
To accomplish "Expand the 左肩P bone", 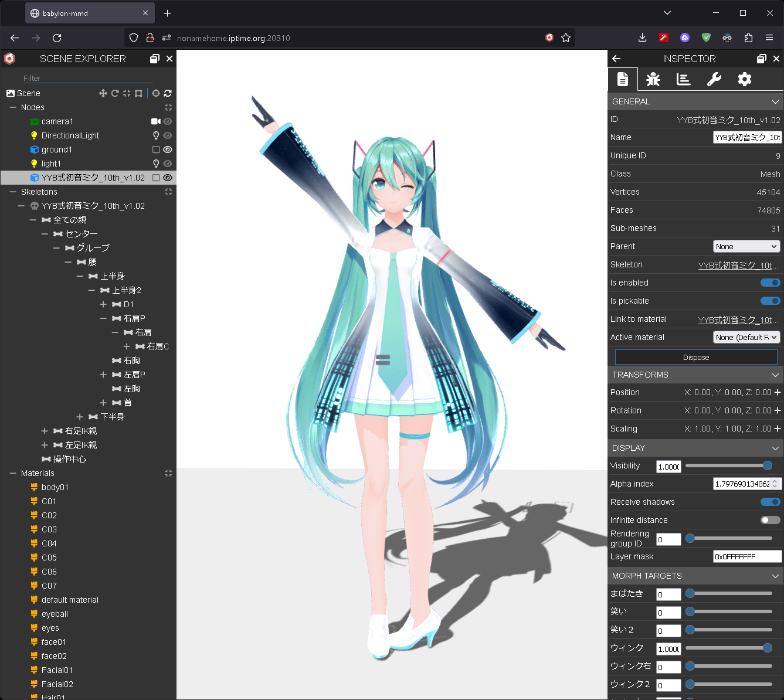I will tap(103, 375).
